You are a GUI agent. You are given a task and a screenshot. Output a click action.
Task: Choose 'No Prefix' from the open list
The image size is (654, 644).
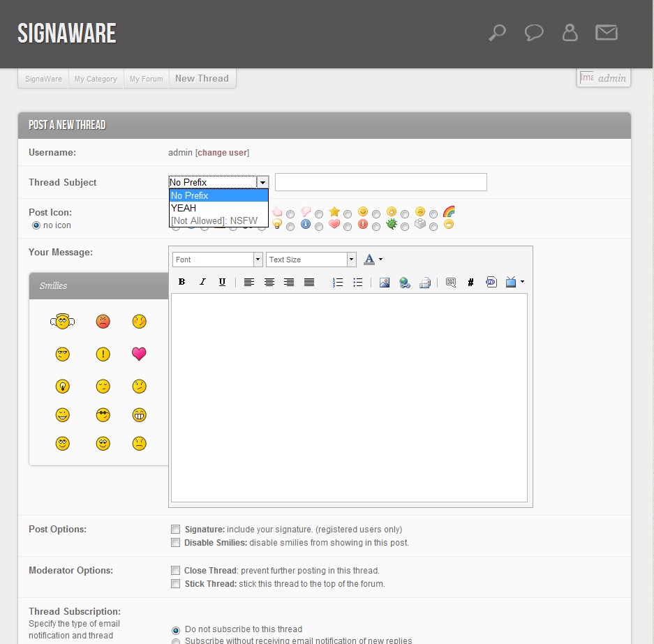pos(218,195)
